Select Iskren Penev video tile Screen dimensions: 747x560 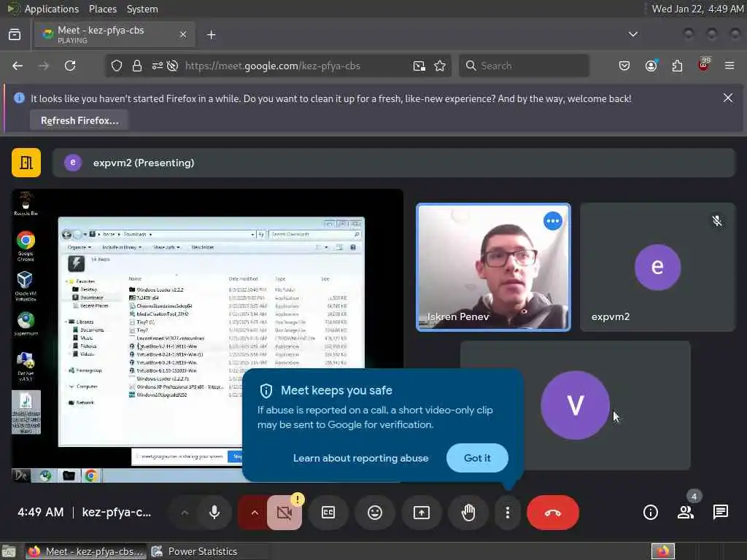pos(493,267)
